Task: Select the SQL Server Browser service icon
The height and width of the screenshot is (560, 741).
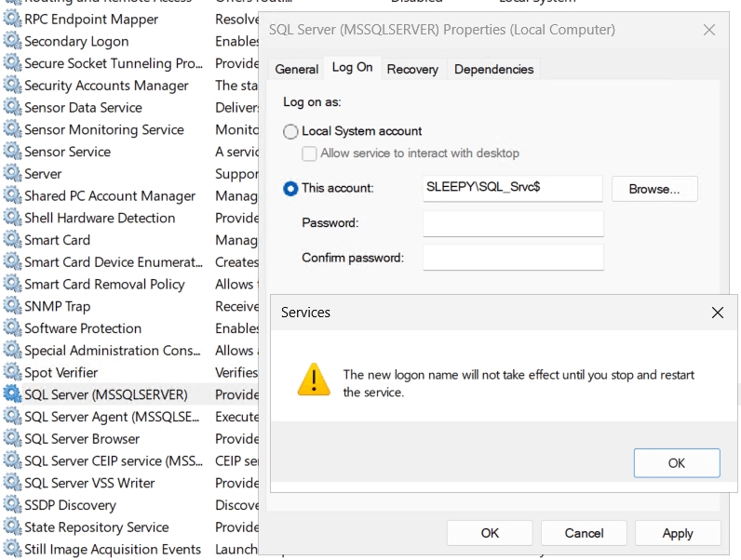Action: [x=12, y=439]
